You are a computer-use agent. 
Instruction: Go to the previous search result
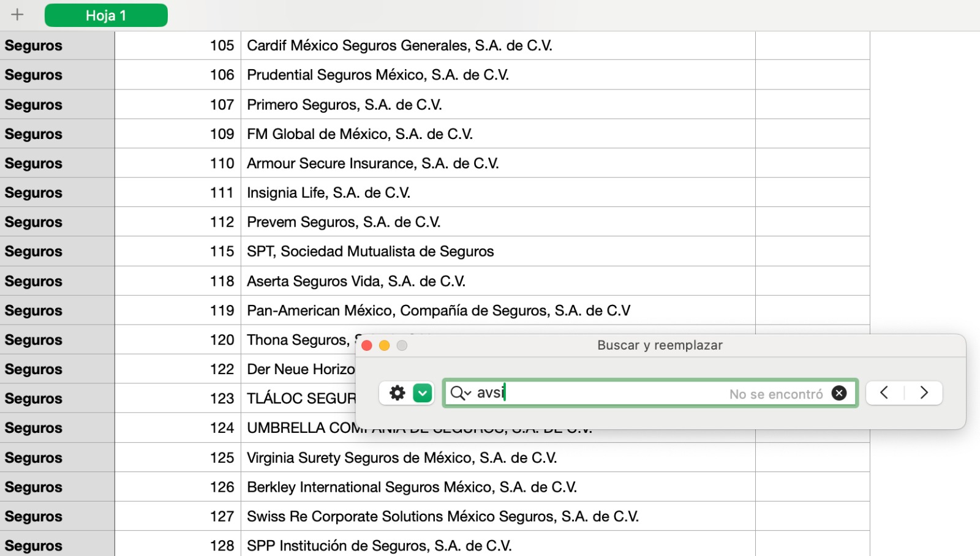884,393
